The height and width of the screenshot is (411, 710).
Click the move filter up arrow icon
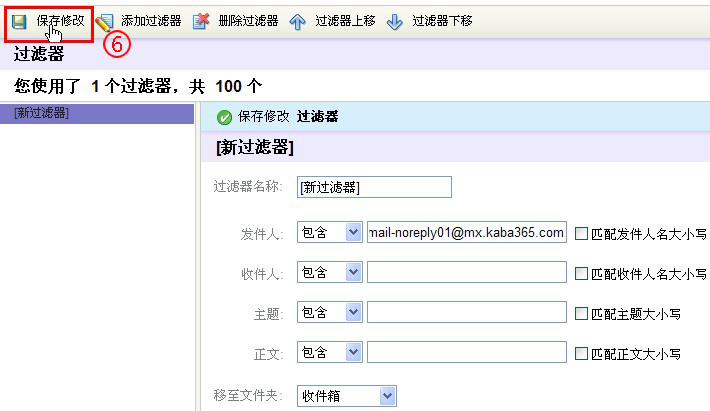[298, 21]
